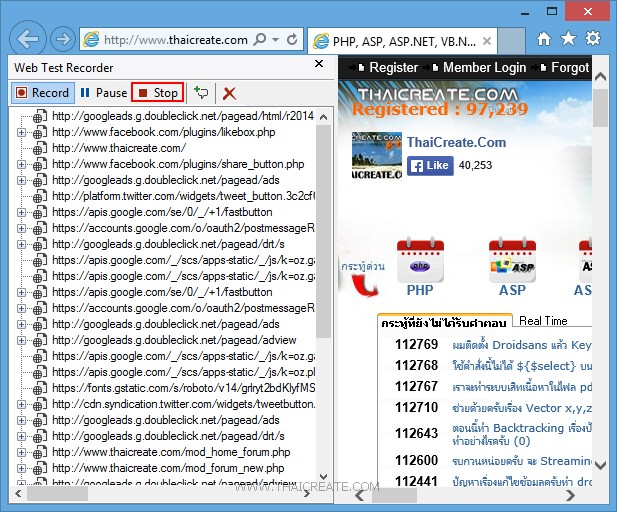Screen dimensions: 617x512
Task: Click the THAICREATE.COM logo banner
Action: click(438, 94)
